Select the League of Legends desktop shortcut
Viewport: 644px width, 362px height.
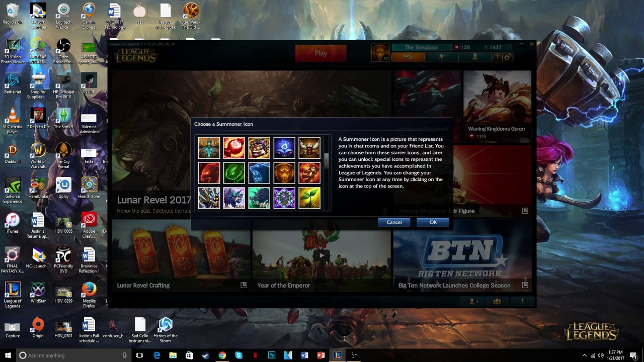tap(13, 296)
